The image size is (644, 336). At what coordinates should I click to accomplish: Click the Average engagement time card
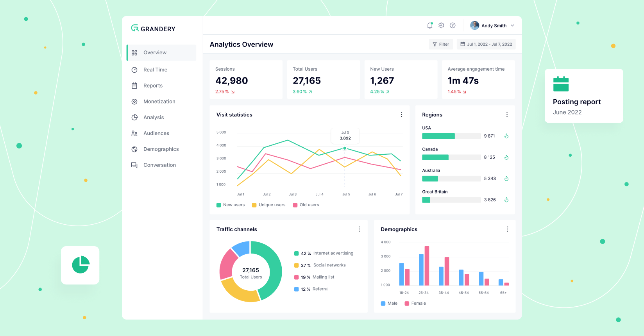click(x=478, y=79)
